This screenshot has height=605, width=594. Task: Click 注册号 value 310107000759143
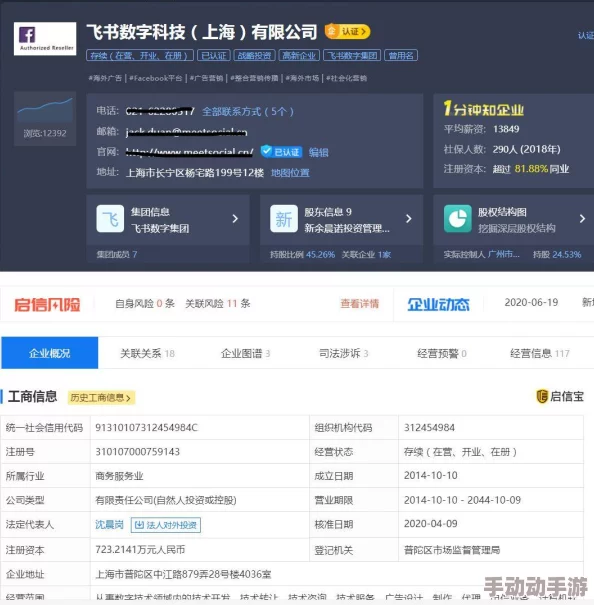137,452
